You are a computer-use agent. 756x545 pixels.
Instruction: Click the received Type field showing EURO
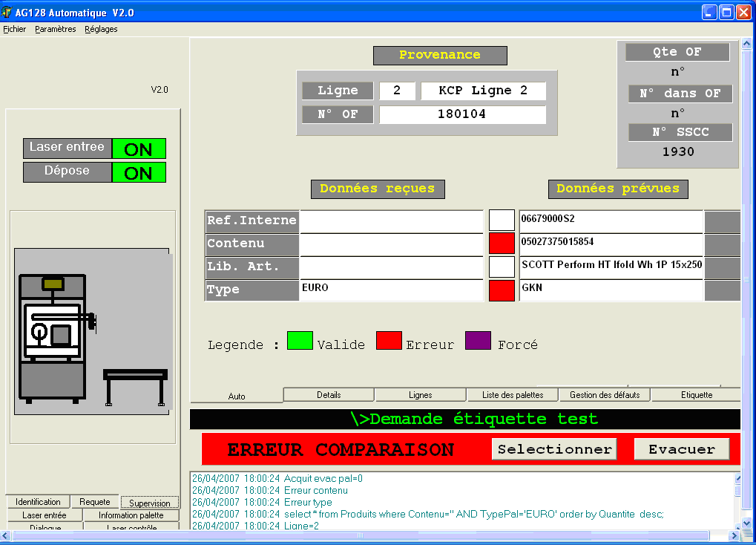tap(392, 290)
